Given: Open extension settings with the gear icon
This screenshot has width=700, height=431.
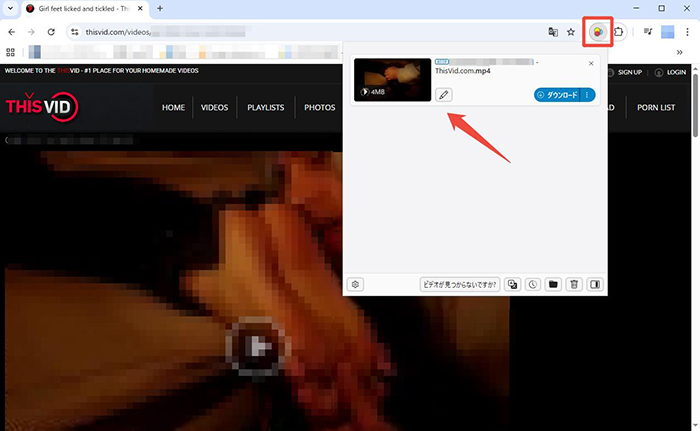Looking at the screenshot, I should tap(355, 285).
